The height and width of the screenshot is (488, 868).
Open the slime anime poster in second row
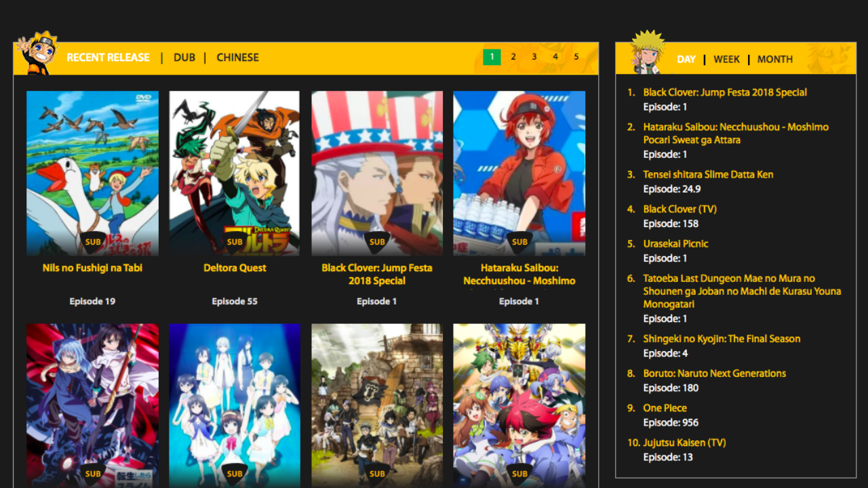(92, 405)
